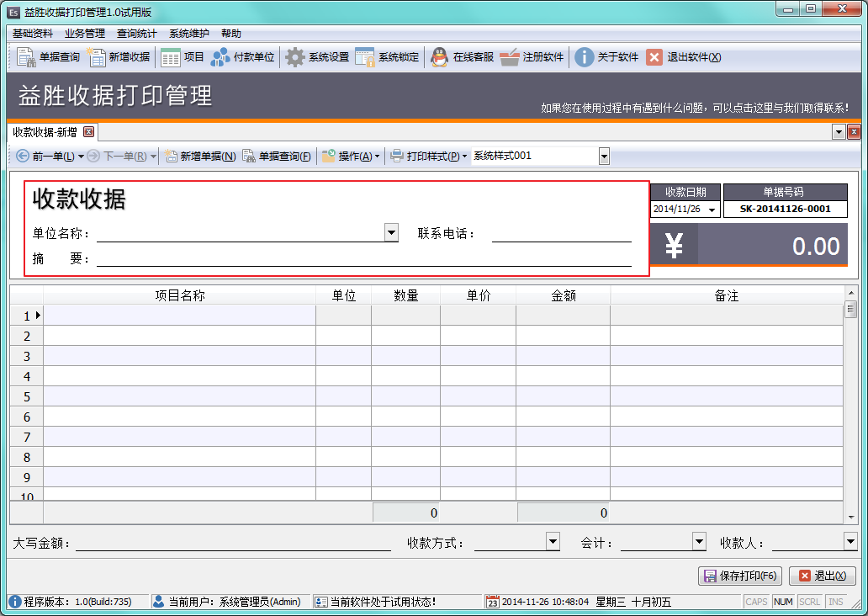Open 付款单位 from the toolbar
Screen dimensions: 868x616
pos(242,57)
